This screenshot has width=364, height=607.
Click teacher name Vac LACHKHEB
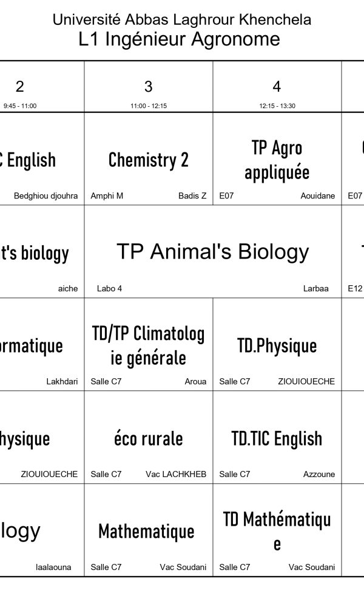pyautogui.click(x=176, y=475)
